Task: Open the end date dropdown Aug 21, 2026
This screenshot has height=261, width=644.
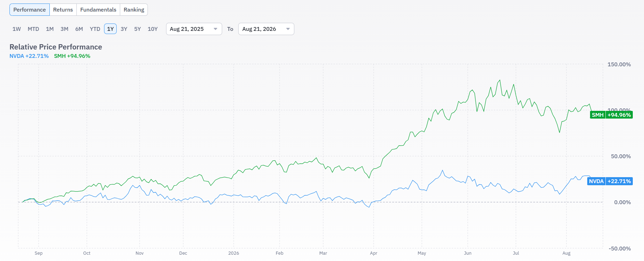Action: click(266, 29)
